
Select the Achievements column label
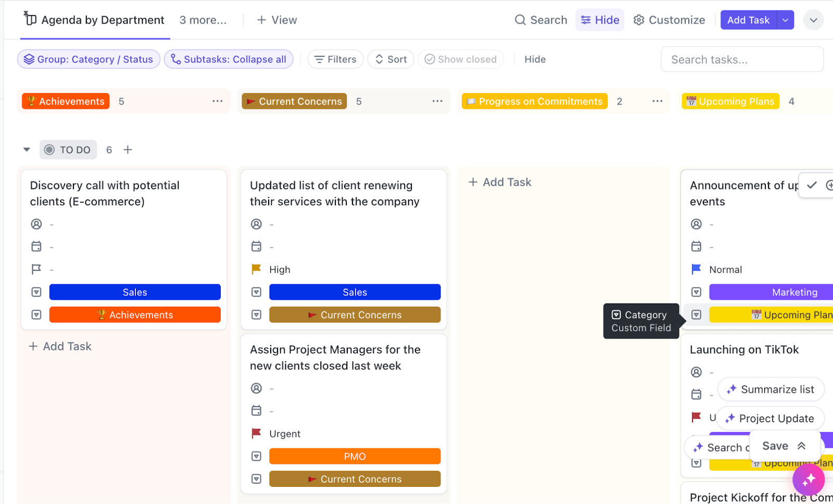(x=66, y=101)
